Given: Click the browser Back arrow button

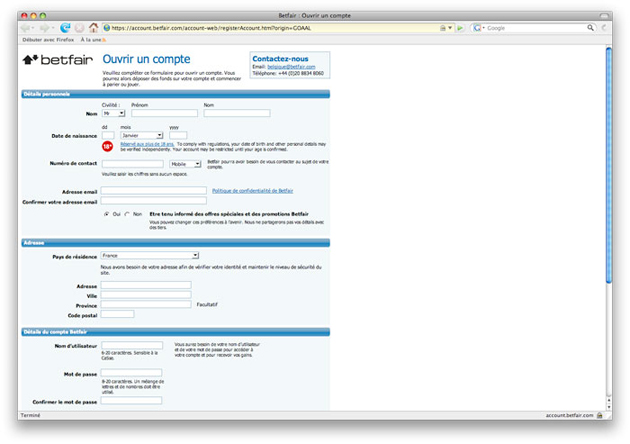Looking at the screenshot, I should pos(25,28).
